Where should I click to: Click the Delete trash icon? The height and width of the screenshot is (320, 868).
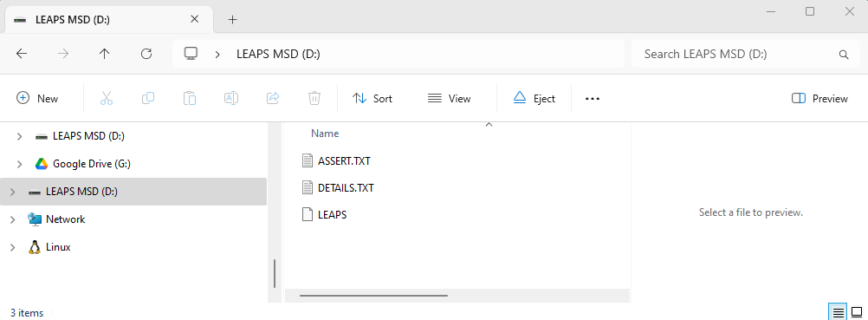[x=314, y=98]
